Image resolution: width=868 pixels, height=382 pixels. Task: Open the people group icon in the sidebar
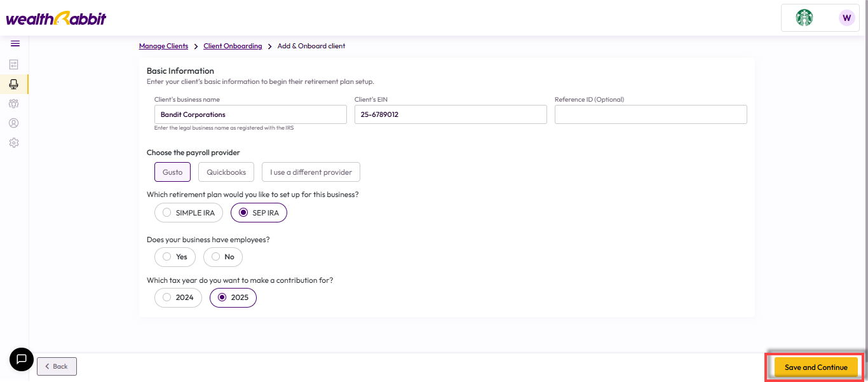tap(14, 104)
